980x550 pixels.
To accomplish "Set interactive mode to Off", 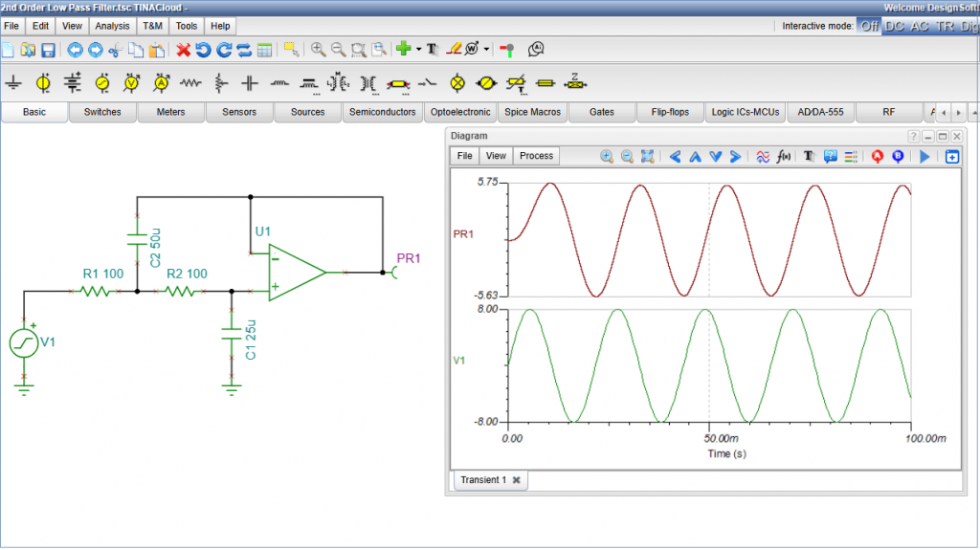I will pos(869,26).
